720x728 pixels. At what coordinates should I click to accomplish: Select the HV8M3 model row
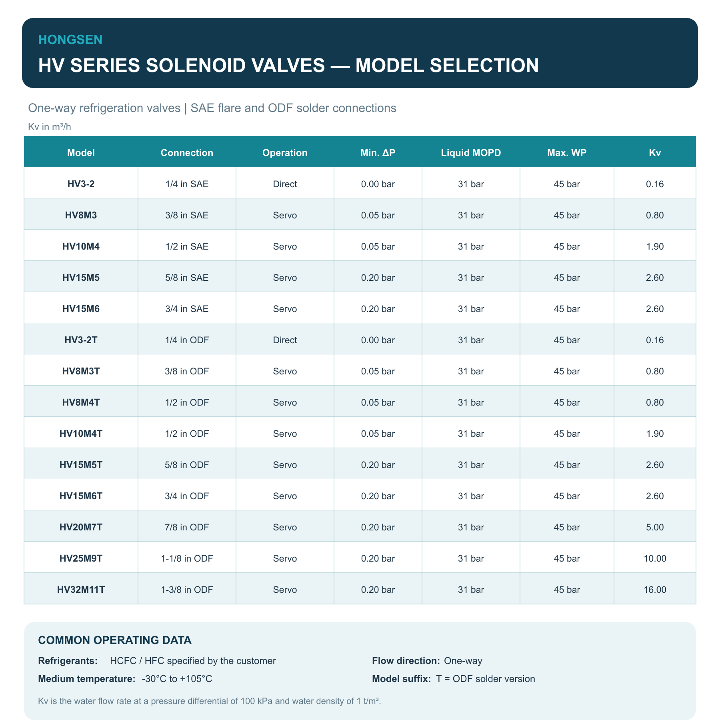point(360,215)
